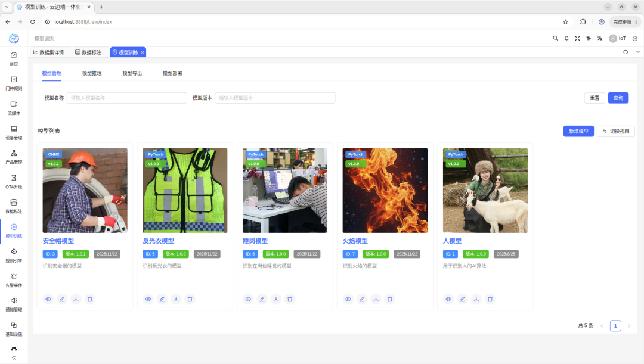Image resolution: width=644 pixels, height=364 pixels.
Task: Open the settings gear in header
Action: click(635, 38)
